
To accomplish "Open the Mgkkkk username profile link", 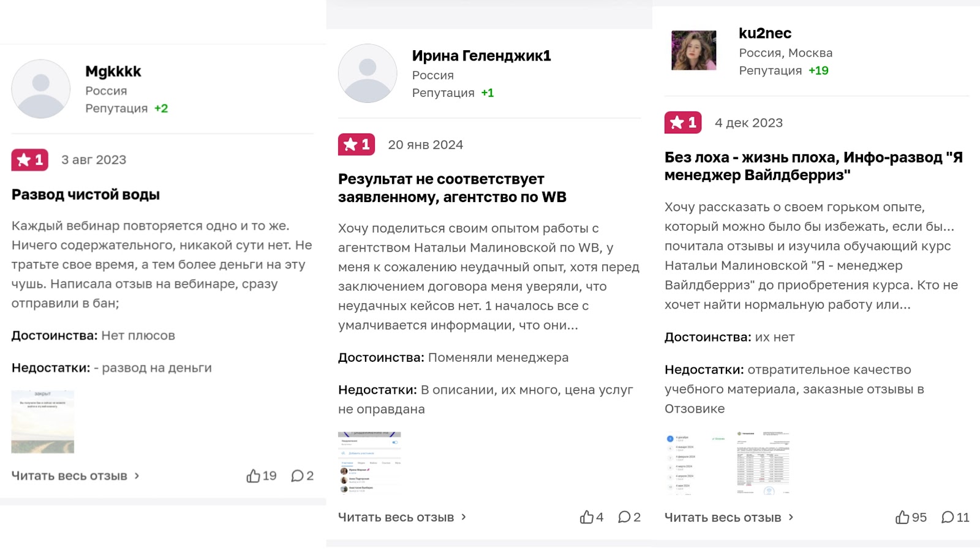I will (113, 72).
